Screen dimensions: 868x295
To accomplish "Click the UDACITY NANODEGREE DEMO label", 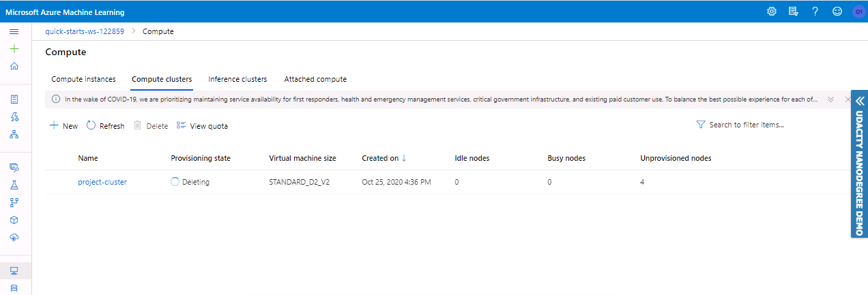I will tap(860, 173).
